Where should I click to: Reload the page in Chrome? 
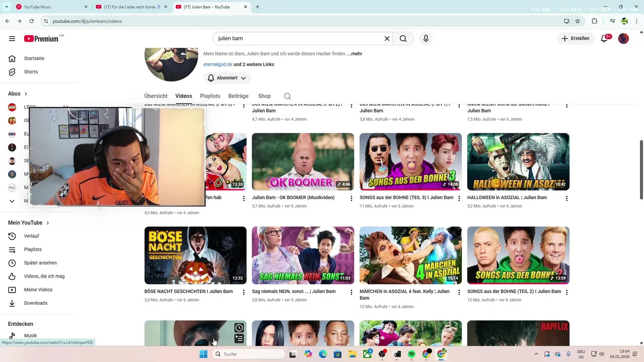tap(32, 21)
